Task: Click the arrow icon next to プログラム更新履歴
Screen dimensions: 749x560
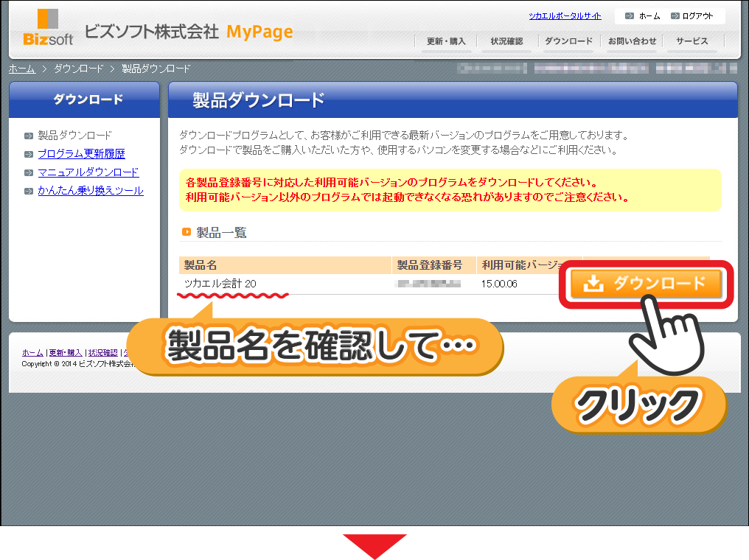Action: pyautogui.click(x=29, y=155)
